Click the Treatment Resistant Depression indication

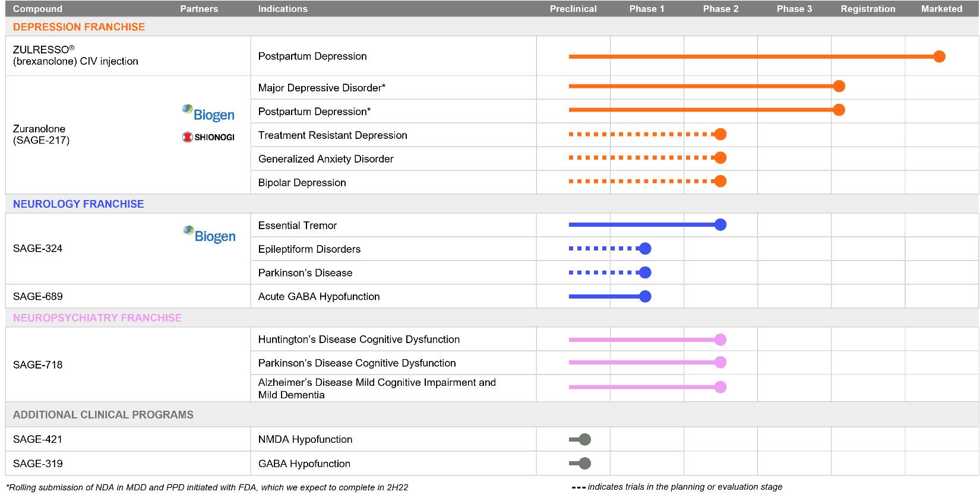click(333, 135)
